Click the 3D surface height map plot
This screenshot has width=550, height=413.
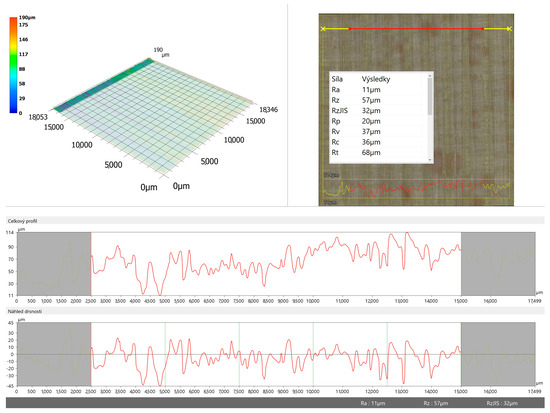(x=154, y=116)
